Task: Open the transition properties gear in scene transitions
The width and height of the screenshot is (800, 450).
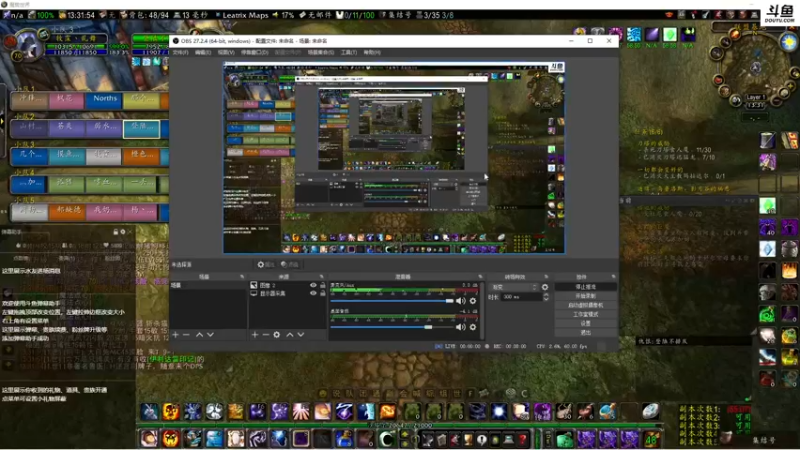Action: pos(545,287)
